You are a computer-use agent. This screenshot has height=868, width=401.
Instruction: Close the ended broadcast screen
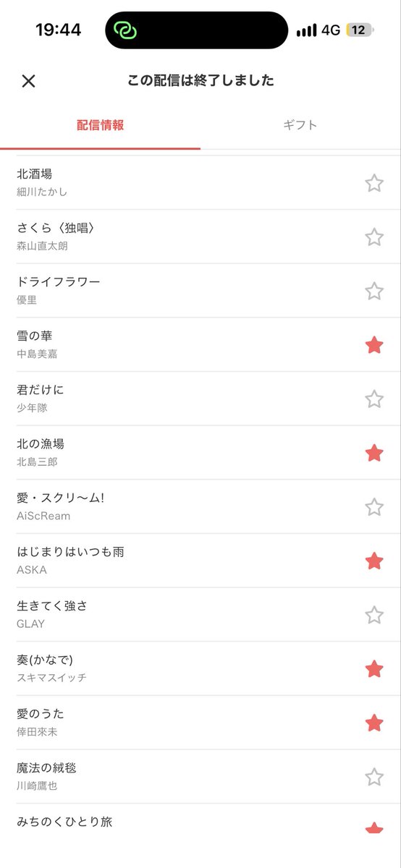(x=28, y=81)
